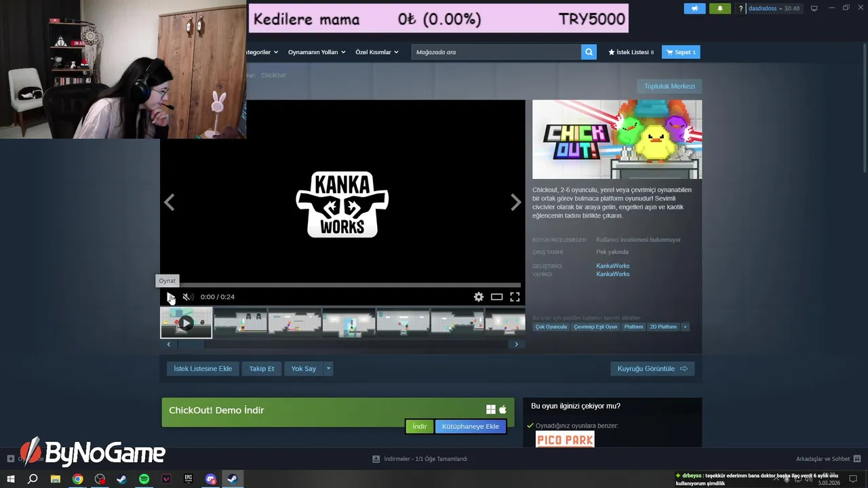Expand Özel Kısımlar menu
This screenshot has height=488, width=868.
377,52
